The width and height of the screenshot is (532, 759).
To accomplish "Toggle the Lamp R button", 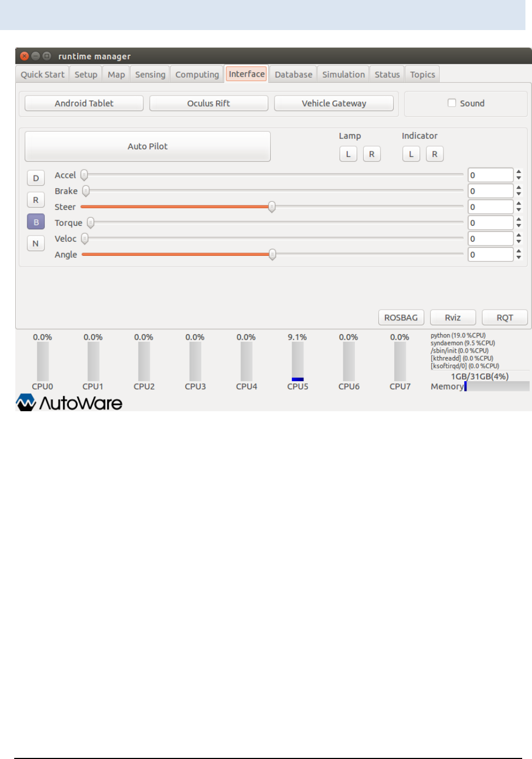I will [x=372, y=154].
